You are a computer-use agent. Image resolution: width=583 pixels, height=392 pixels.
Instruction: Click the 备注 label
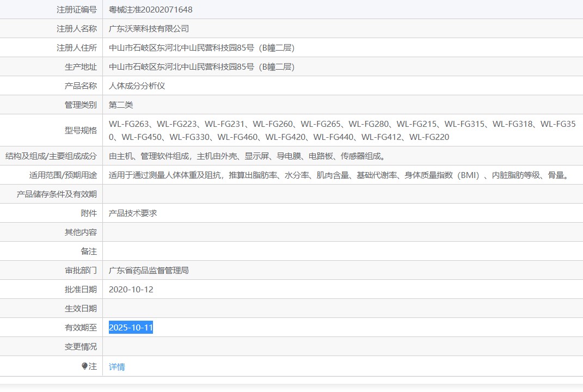coord(89,252)
